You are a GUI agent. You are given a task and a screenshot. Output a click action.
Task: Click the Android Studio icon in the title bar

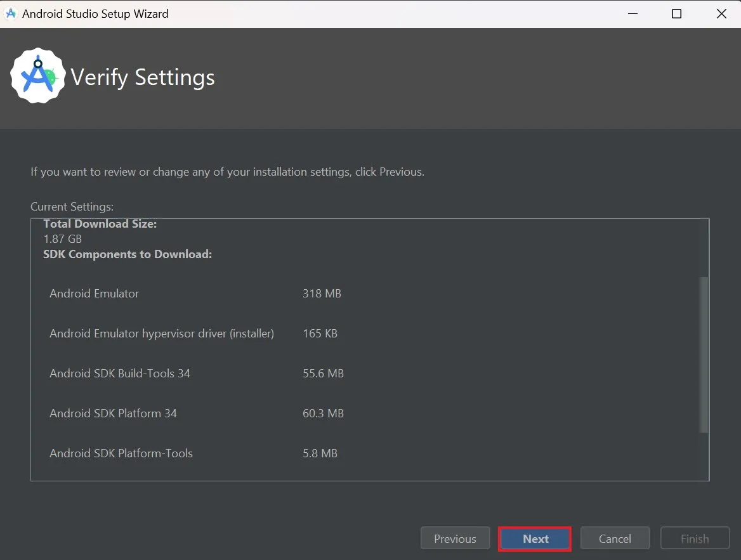click(11, 13)
